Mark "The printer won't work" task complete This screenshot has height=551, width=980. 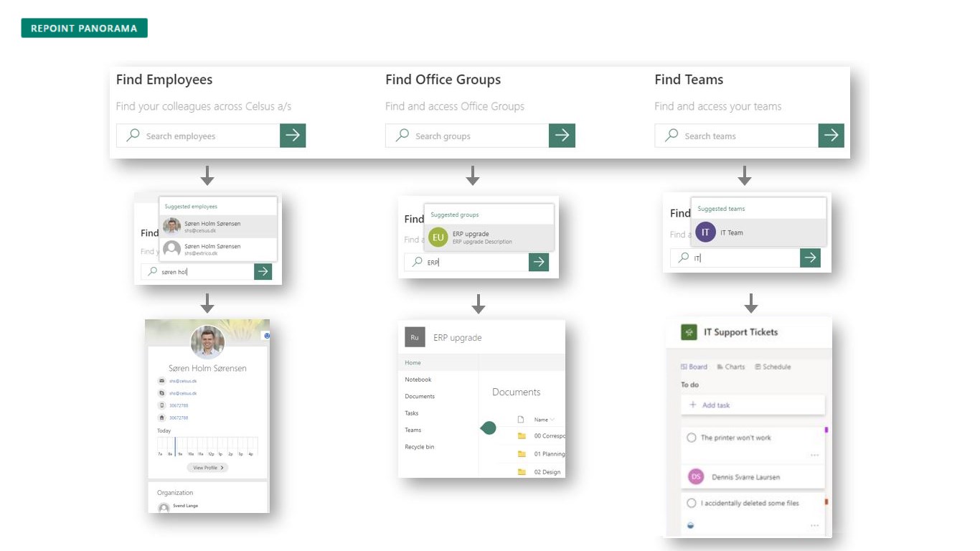click(692, 438)
